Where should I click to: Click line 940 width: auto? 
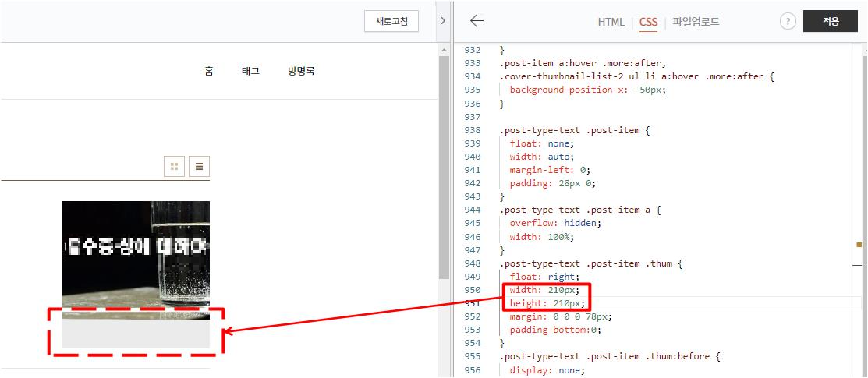click(x=542, y=157)
